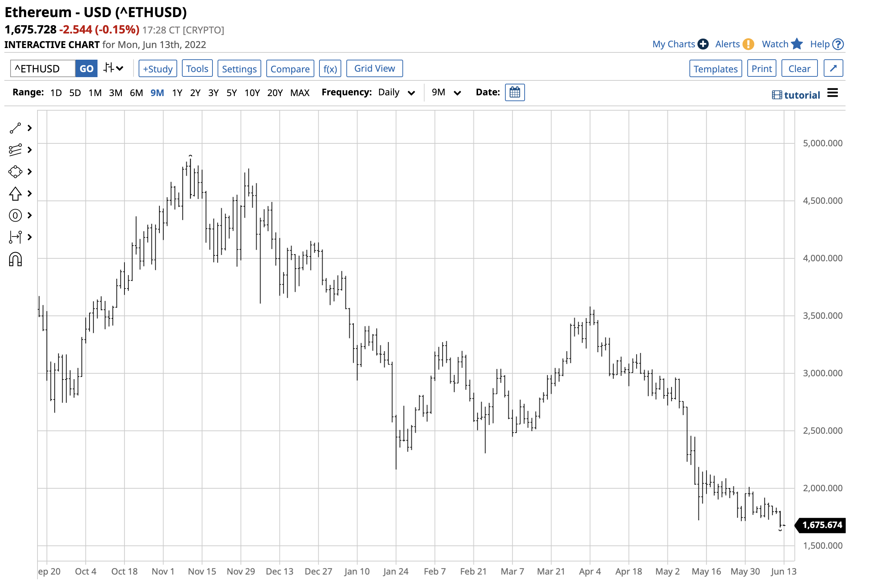Image resolution: width=887 pixels, height=588 pixels.
Task: Click the Jun 13 date axis label
Action: click(783, 571)
